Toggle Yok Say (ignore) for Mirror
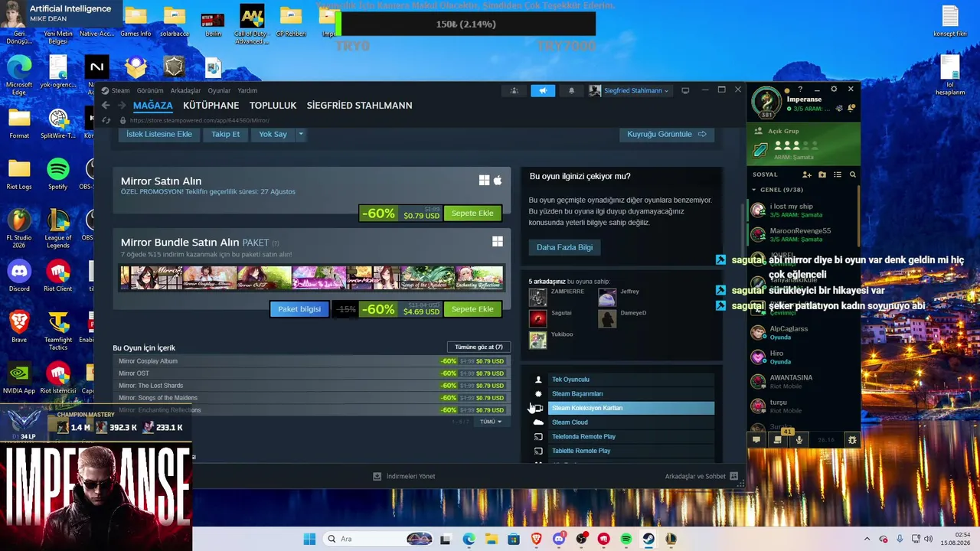 273,134
